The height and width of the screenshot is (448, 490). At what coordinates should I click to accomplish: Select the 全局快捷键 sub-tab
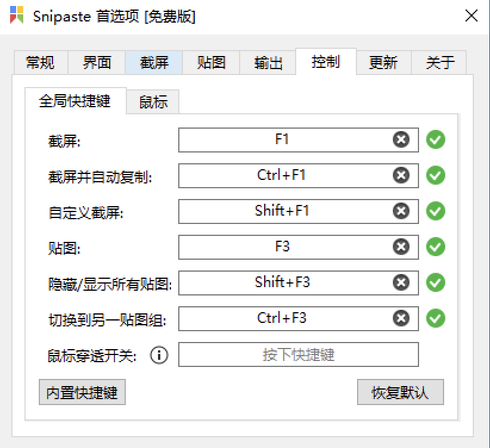75,101
